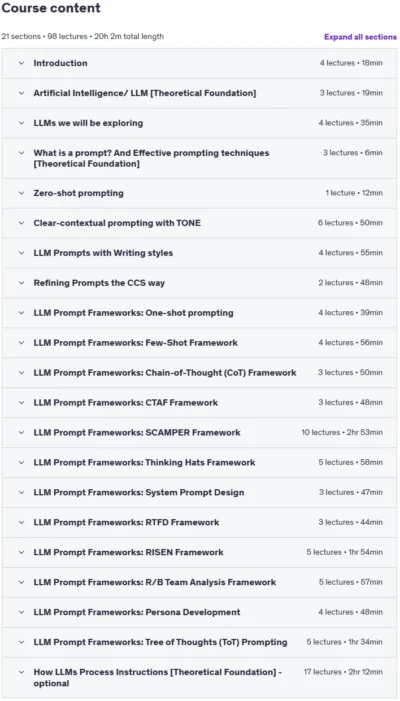Open the SCAMPER Framework section chevron

point(21,433)
